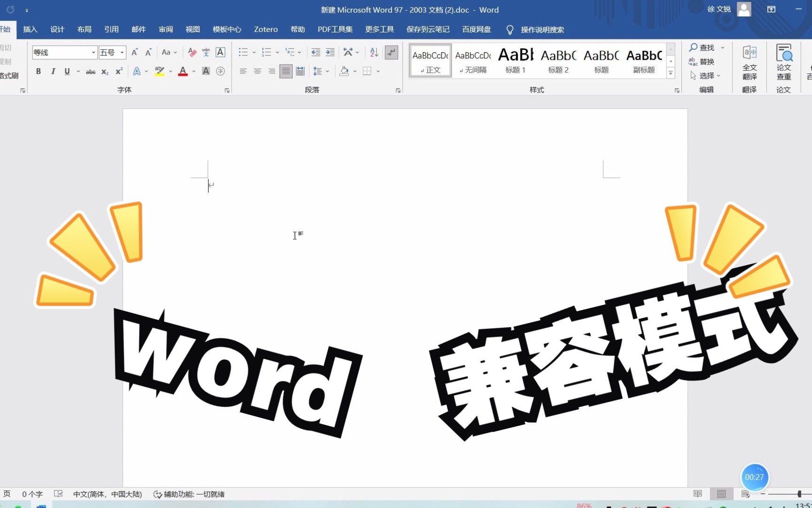Screen dimensions: 812x508
Task: Toggle strikethrough text
Action: click(x=91, y=71)
